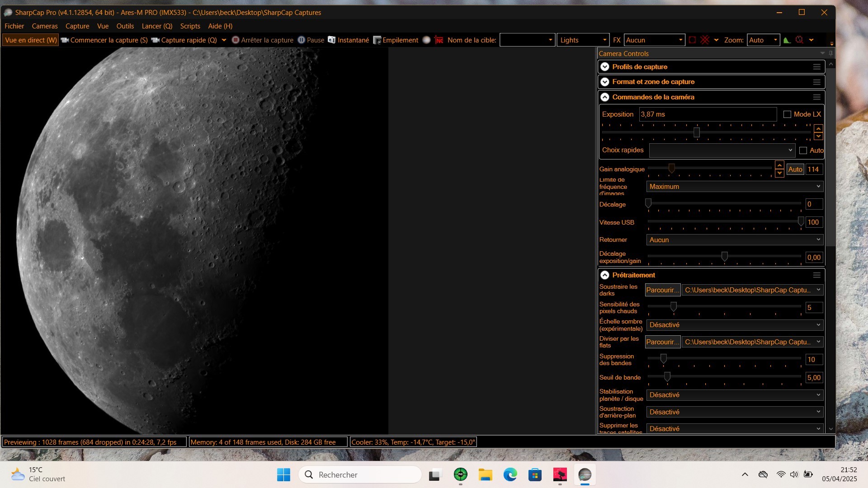
Task: Open Task View from the taskbar
Action: (x=434, y=475)
